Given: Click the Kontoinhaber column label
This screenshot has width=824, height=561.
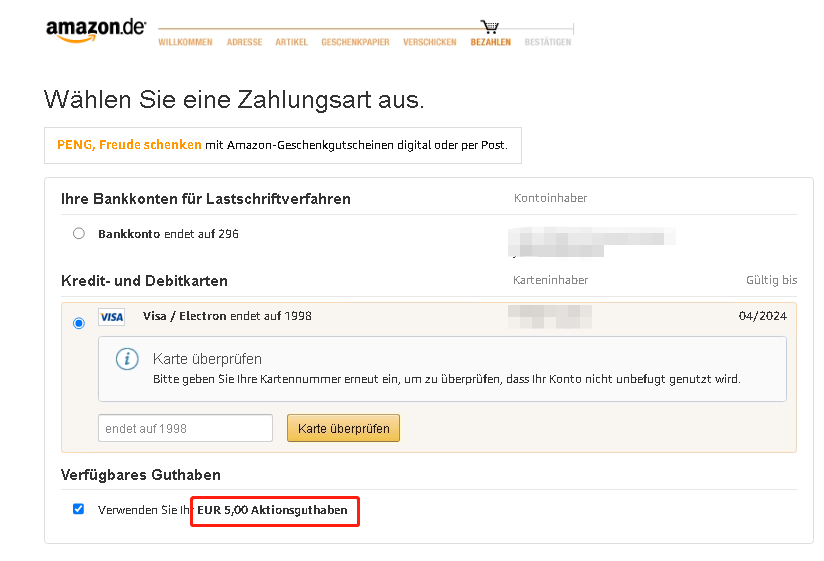Looking at the screenshot, I should click(550, 198).
